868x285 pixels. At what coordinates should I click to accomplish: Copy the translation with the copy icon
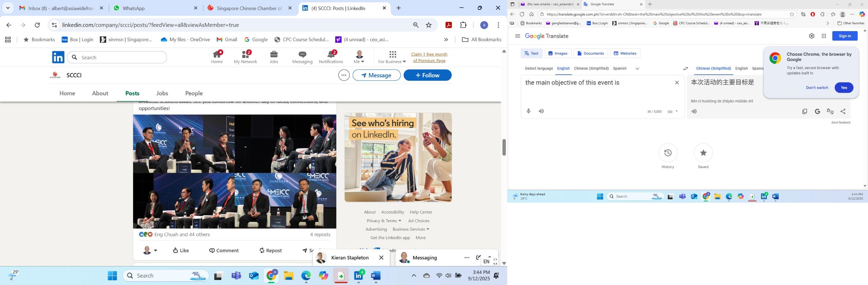pos(805,111)
